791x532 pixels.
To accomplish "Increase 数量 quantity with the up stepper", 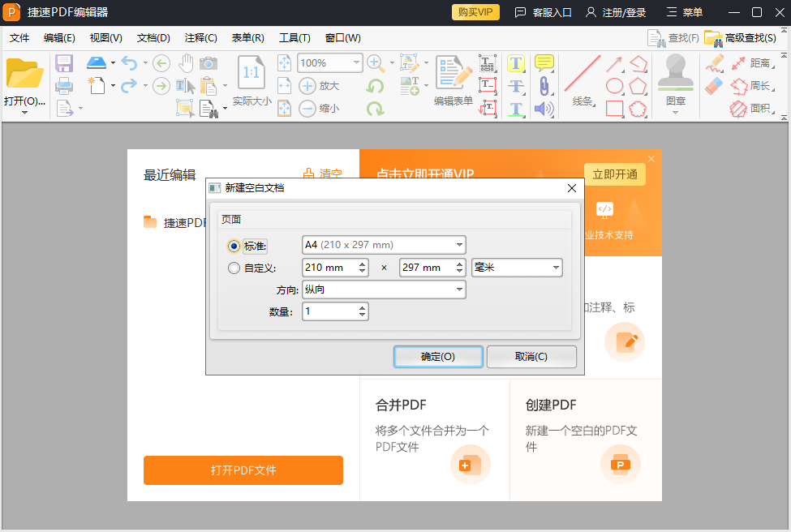I will (x=363, y=308).
